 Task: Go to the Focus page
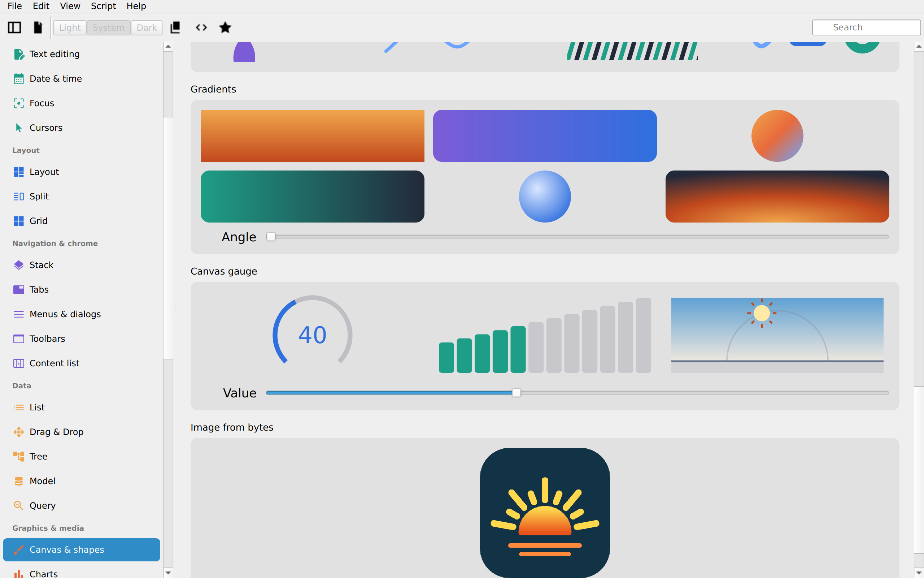[x=81, y=103]
